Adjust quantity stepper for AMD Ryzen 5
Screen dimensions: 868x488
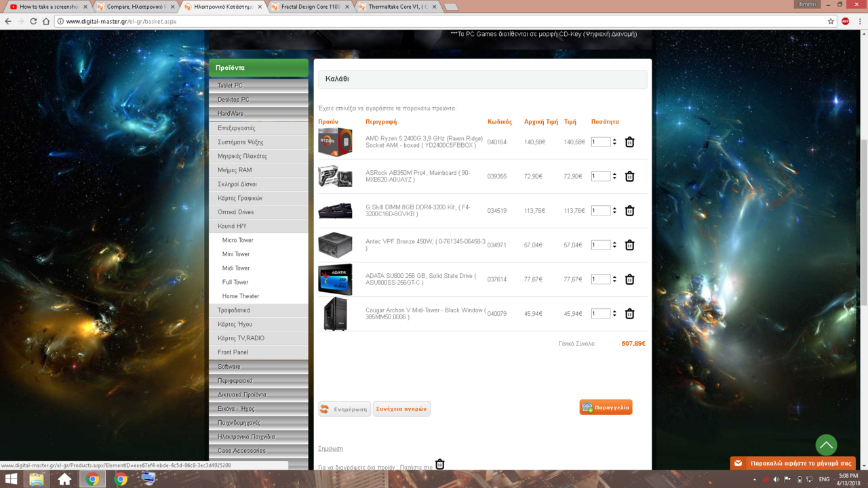(614, 142)
